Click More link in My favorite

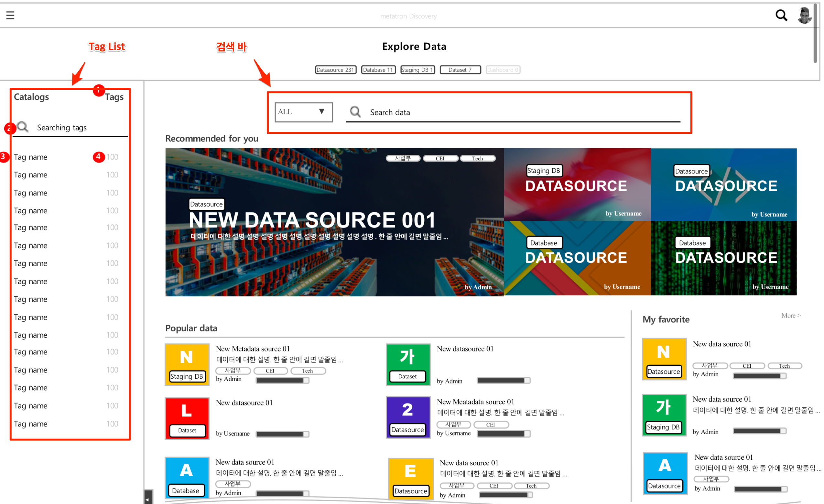(x=791, y=316)
